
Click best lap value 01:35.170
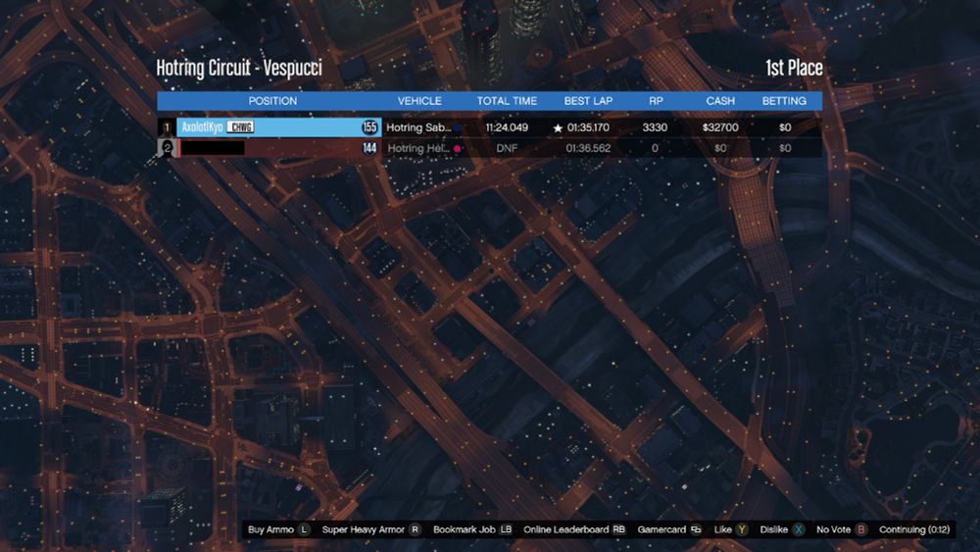coord(588,127)
